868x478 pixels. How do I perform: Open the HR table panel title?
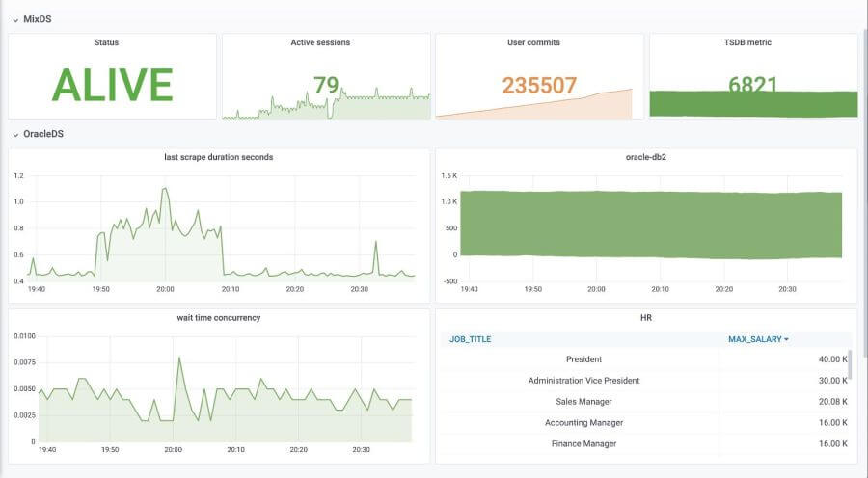click(x=646, y=318)
